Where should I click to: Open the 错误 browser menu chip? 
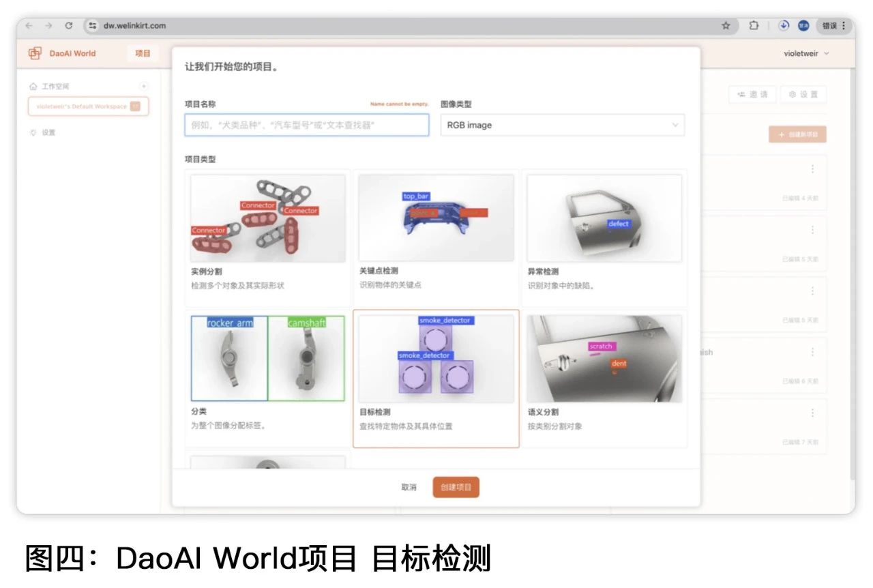(834, 26)
